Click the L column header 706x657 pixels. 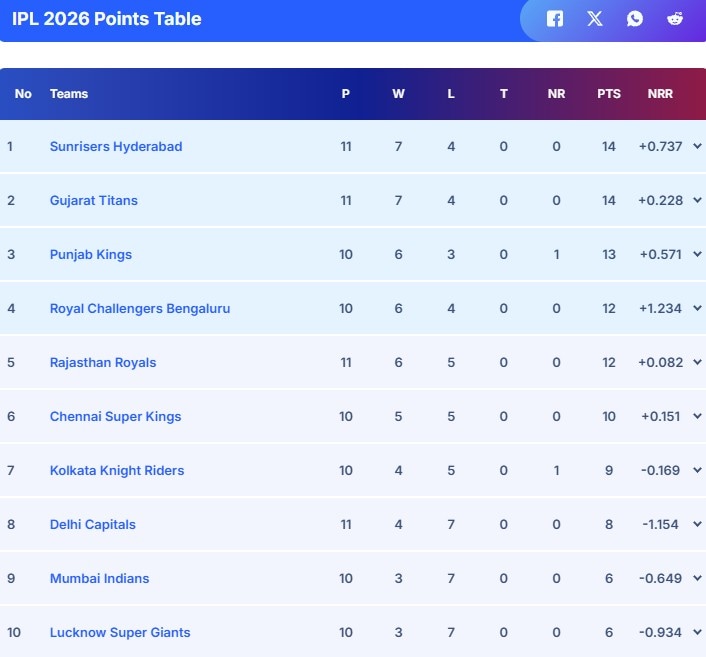451,94
